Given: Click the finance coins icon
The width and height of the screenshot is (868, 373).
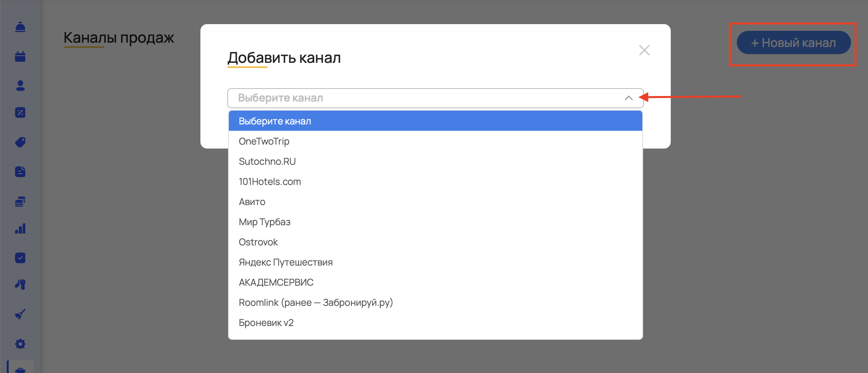Looking at the screenshot, I should [20, 201].
